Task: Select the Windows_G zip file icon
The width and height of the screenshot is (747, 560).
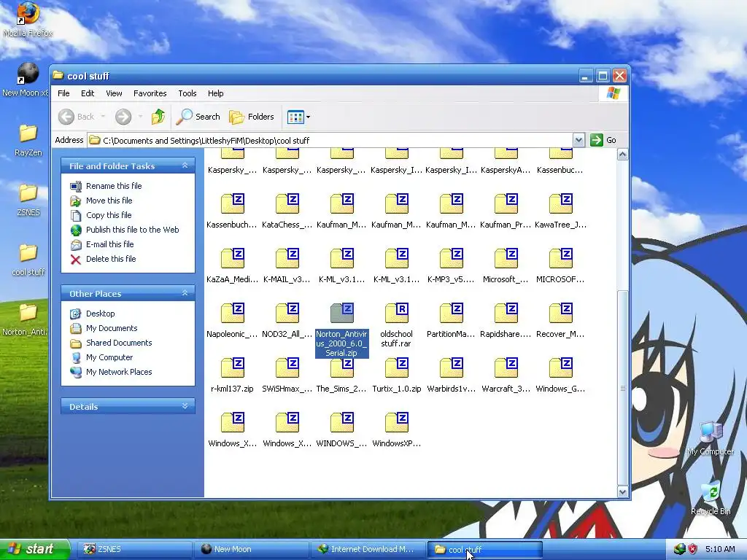Action: point(561,367)
